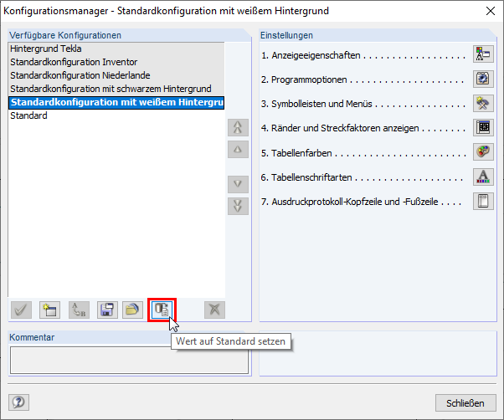Open the Tabellenschriftarten font icon
Screen dimensions: 504x420
click(x=483, y=177)
